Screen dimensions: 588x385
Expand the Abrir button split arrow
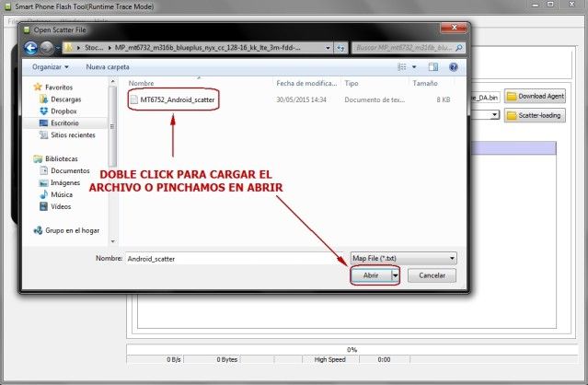(396, 275)
